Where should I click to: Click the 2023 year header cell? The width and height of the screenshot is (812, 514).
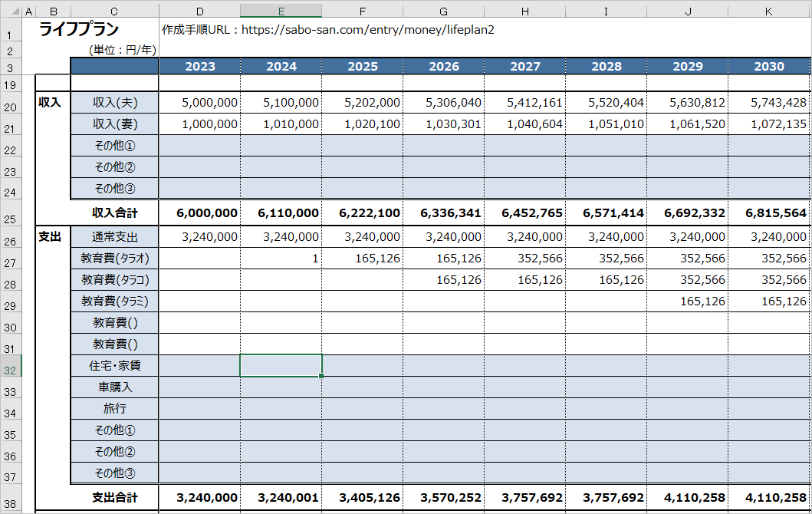pyautogui.click(x=200, y=66)
